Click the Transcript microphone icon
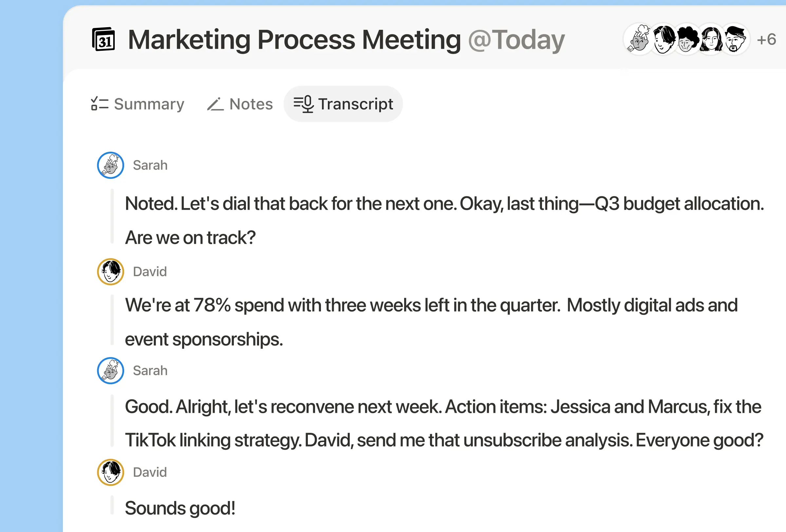 303,104
